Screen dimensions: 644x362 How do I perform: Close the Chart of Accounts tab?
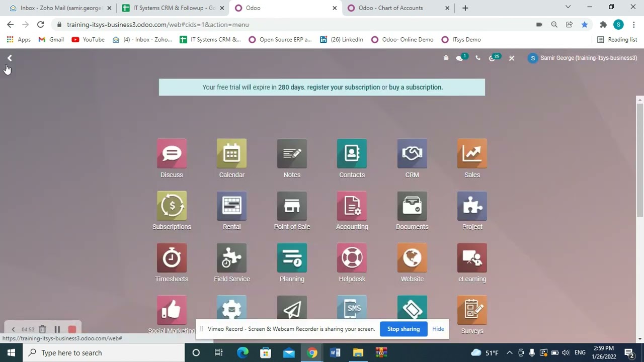tap(447, 8)
